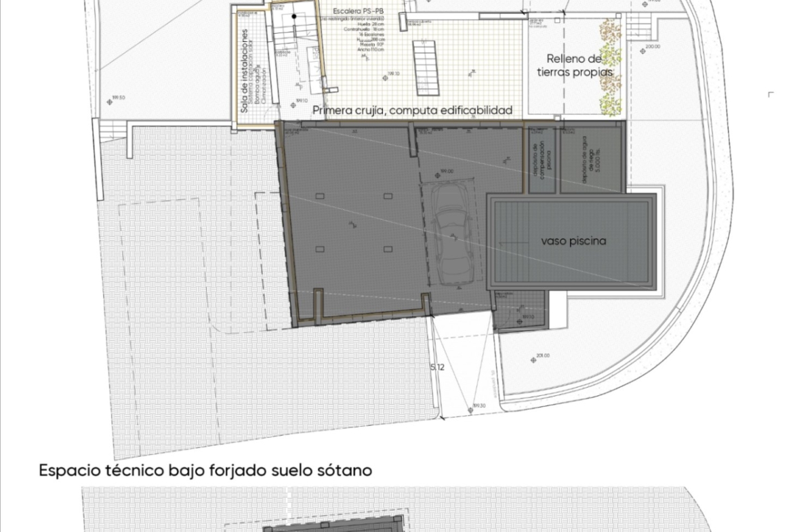Click the 'depósito de agua de riego 5.000 lts.' label
The image size is (793, 532).
pos(591,159)
